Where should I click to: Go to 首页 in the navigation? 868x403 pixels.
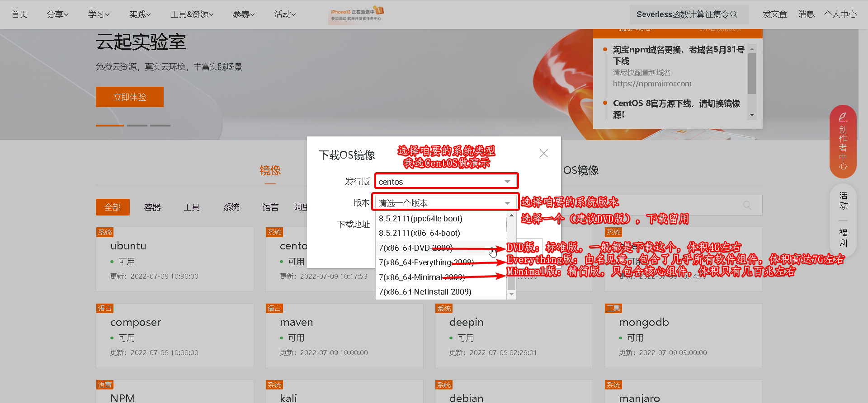19,14
